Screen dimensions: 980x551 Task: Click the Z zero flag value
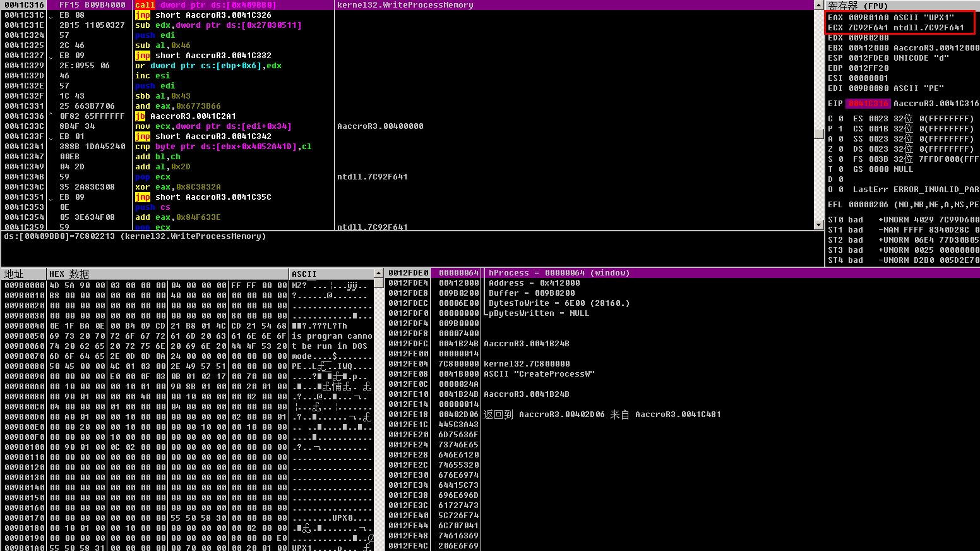tap(841, 149)
